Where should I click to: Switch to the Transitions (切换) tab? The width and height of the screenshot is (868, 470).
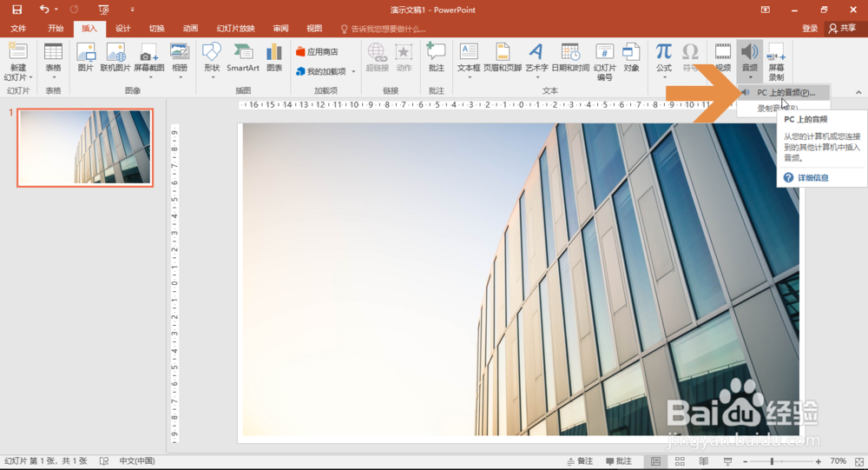click(x=156, y=29)
